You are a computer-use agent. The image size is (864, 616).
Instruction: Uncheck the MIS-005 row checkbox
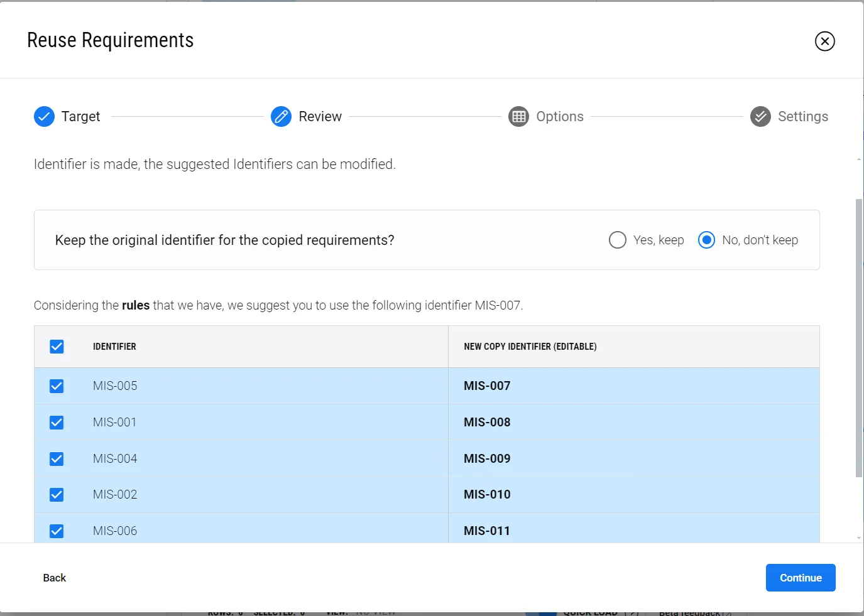click(57, 386)
